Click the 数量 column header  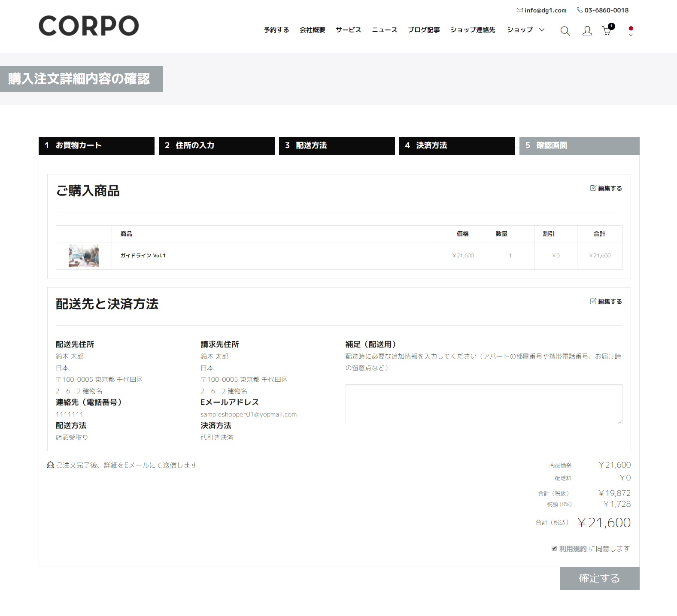(501, 234)
